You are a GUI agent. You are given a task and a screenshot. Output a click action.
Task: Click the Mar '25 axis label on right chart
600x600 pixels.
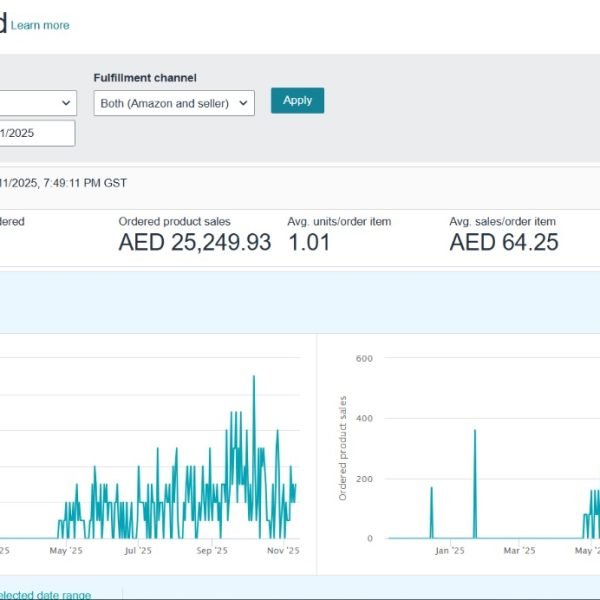click(x=519, y=551)
